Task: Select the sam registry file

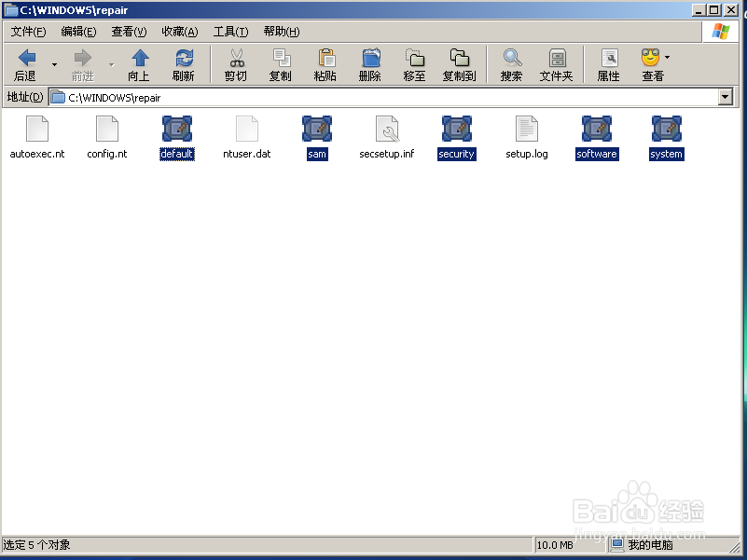Action: tap(316, 133)
